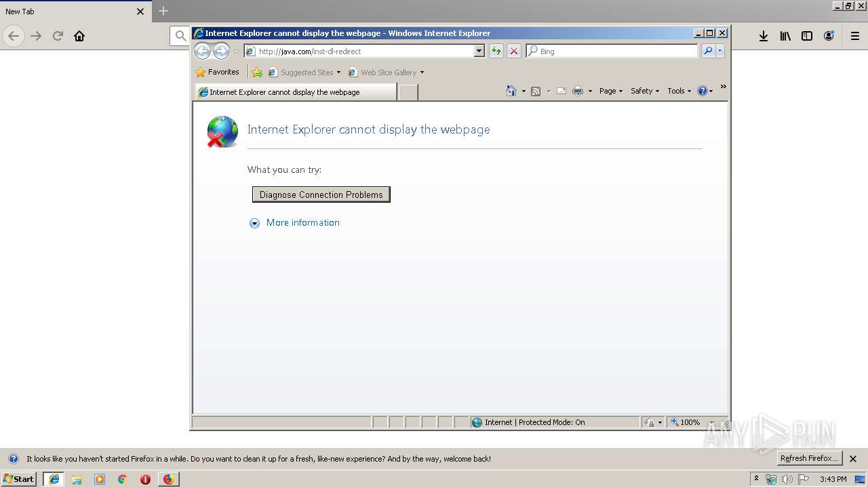Open Google Chrome taskbar icon

(x=123, y=479)
